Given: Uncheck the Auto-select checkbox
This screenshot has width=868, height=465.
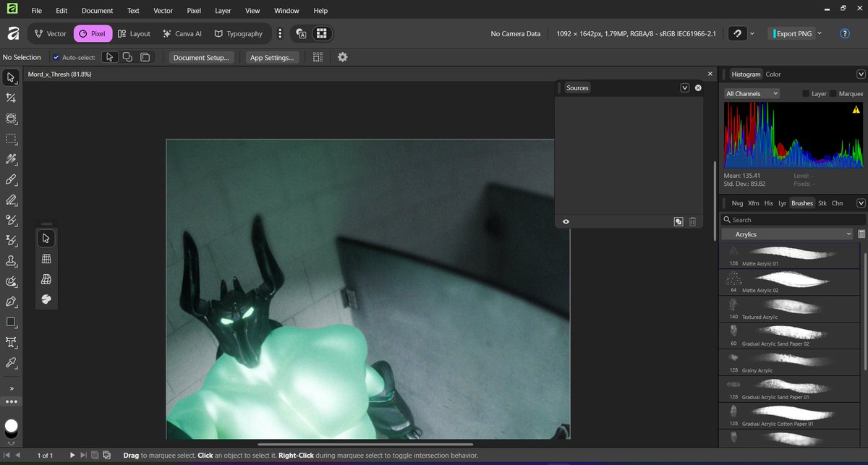Looking at the screenshot, I should (x=56, y=57).
